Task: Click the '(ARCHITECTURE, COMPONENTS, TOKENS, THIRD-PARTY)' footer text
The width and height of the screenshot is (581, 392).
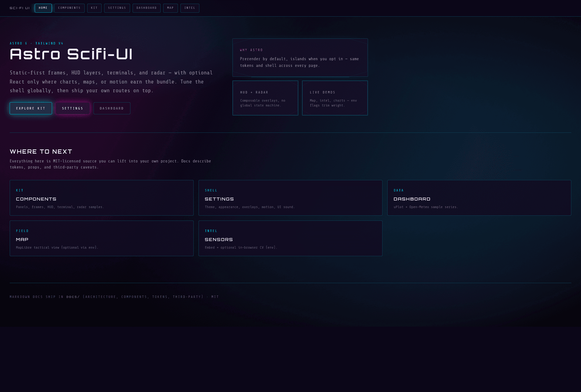Action: tap(143, 297)
